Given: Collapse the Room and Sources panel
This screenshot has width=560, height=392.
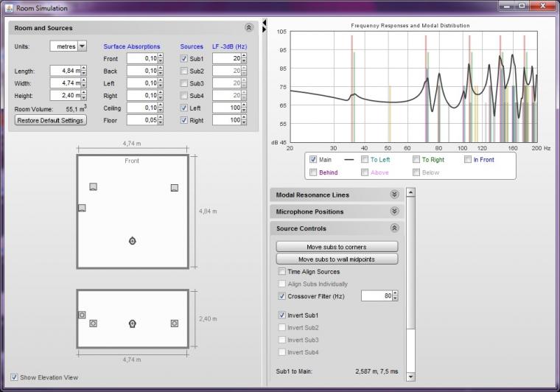Looking at the screenshot, I should [249, 27].
